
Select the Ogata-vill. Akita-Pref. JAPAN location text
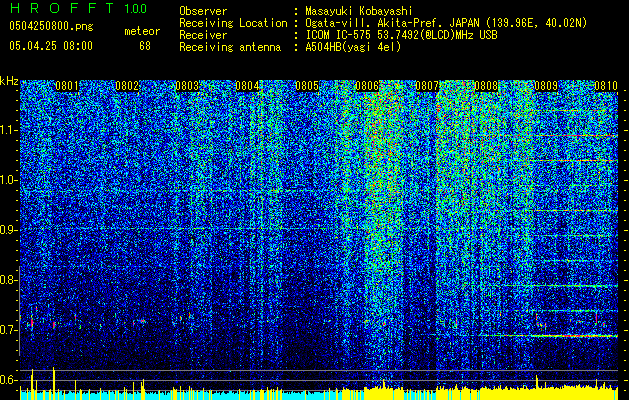coord(446,23)
